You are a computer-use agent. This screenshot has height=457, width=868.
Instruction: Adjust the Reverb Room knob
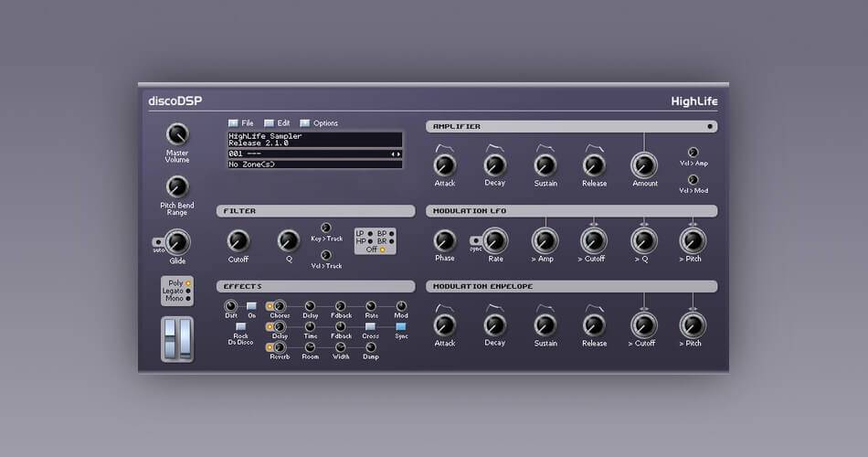(310, 348)
